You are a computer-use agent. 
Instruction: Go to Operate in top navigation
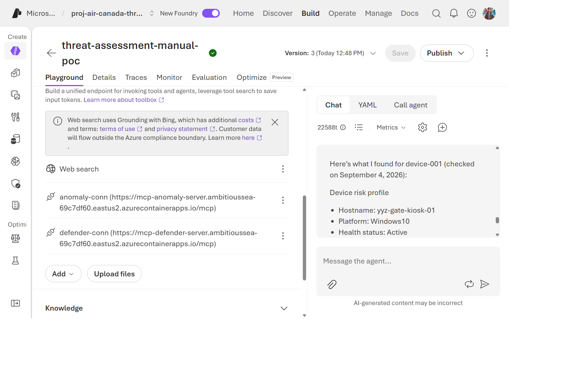click(342, 13)
